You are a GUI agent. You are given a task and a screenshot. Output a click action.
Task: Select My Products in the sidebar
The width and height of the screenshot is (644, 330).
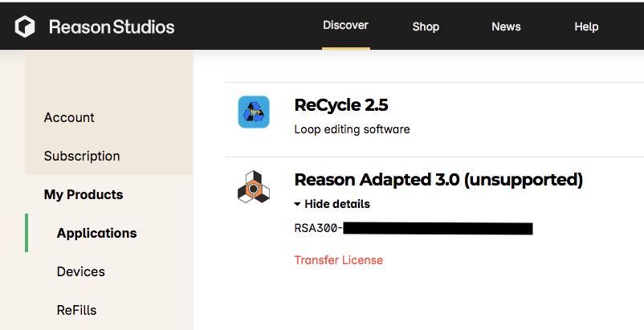(84, 194)
